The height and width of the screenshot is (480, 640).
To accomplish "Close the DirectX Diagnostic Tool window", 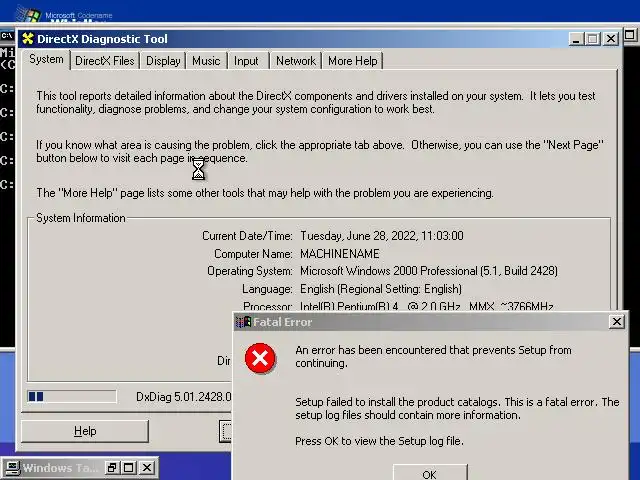I will tap(611, 39).
